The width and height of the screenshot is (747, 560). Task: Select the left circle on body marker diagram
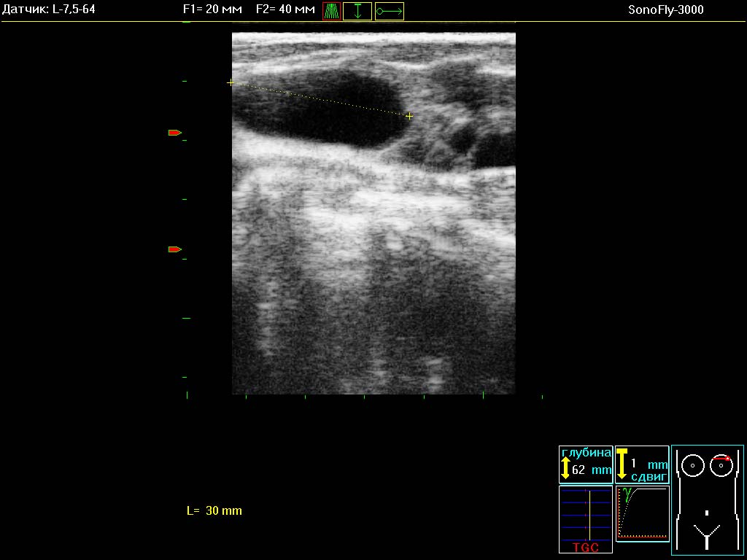[x=692, y=465]
